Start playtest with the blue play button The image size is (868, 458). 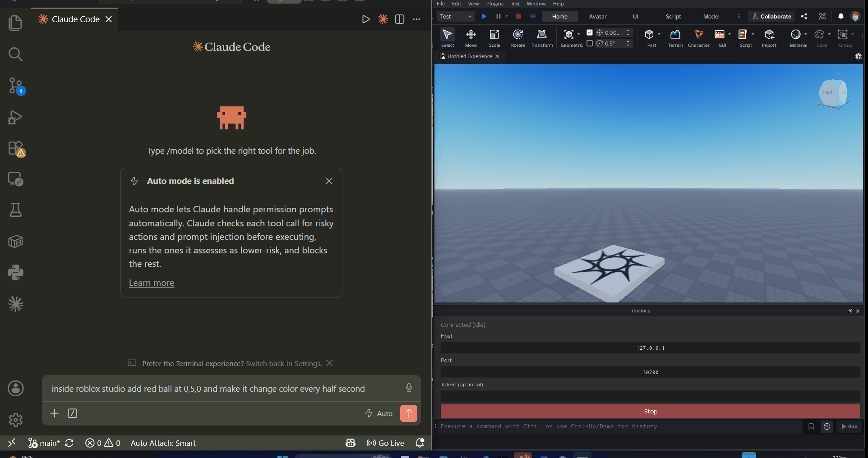pos(484,16)
